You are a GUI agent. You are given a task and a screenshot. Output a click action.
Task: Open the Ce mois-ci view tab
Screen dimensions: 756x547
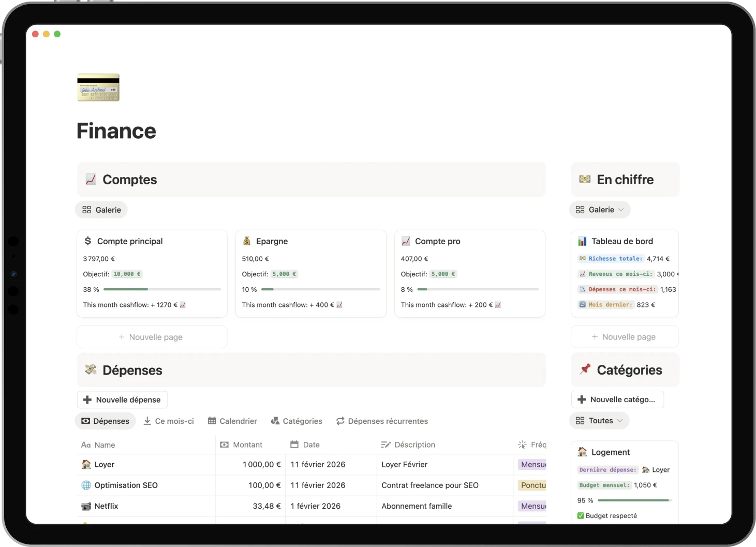[x=168, y=421]
